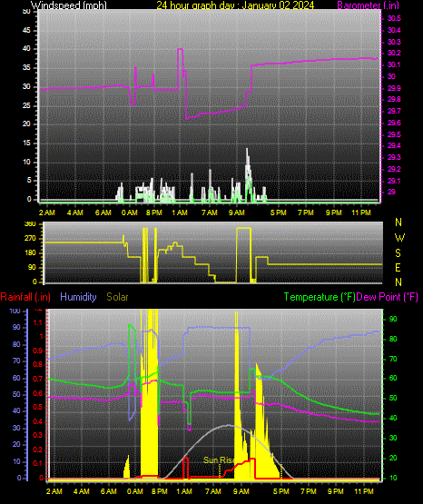Screen dimensions: 423x504
Task: Select the Rainfall (.in) legend label
Action: click(x=25, y=297)
